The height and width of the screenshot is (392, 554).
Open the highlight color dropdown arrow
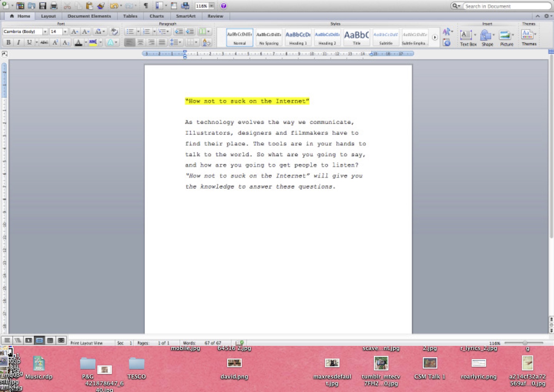pos(100,42)
